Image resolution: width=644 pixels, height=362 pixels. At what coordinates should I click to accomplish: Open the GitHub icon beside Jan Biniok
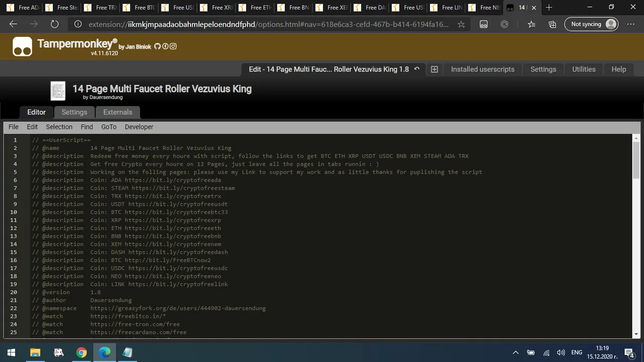pos(157,46)
